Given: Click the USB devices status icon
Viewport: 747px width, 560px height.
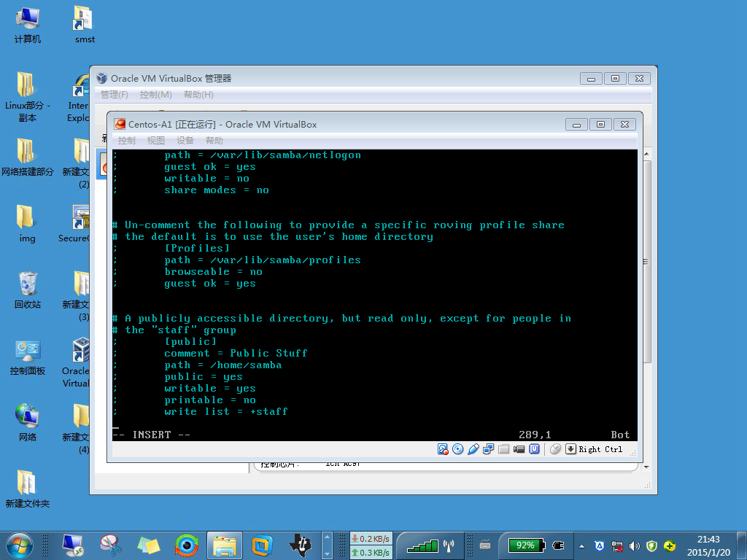Looking at the screenshot, I should [473, 449].
